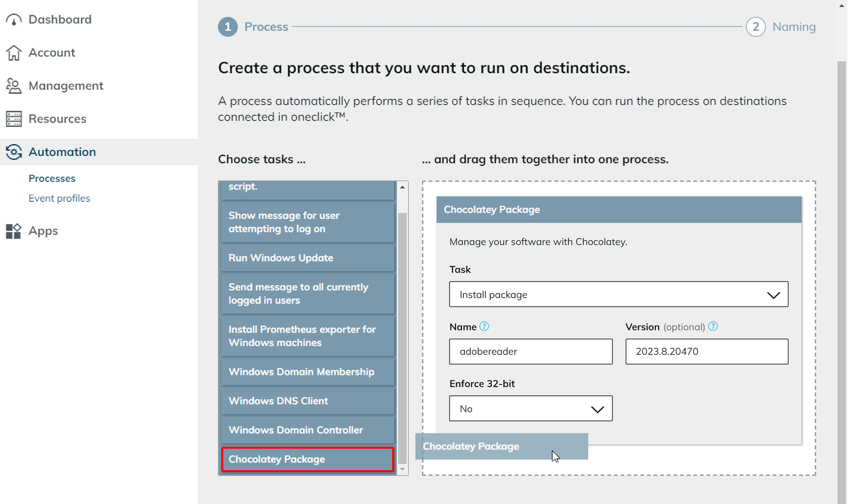Choose the Run Windows Update task
The height and width of the screenshot is (504, 848).
coord(307,258)
